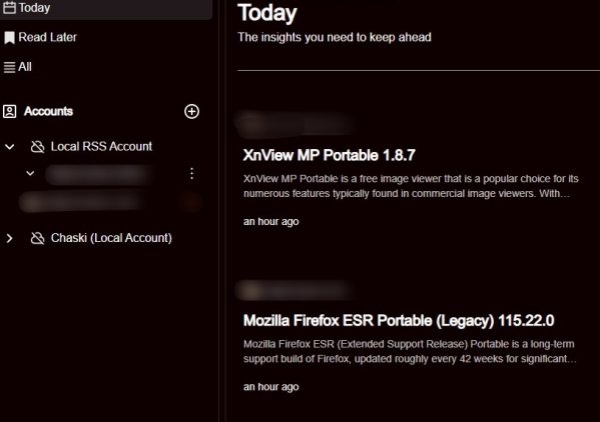600x422 pixels.
Task: Open the three-dot menu for the blurred feed
Action: point(192,173)
